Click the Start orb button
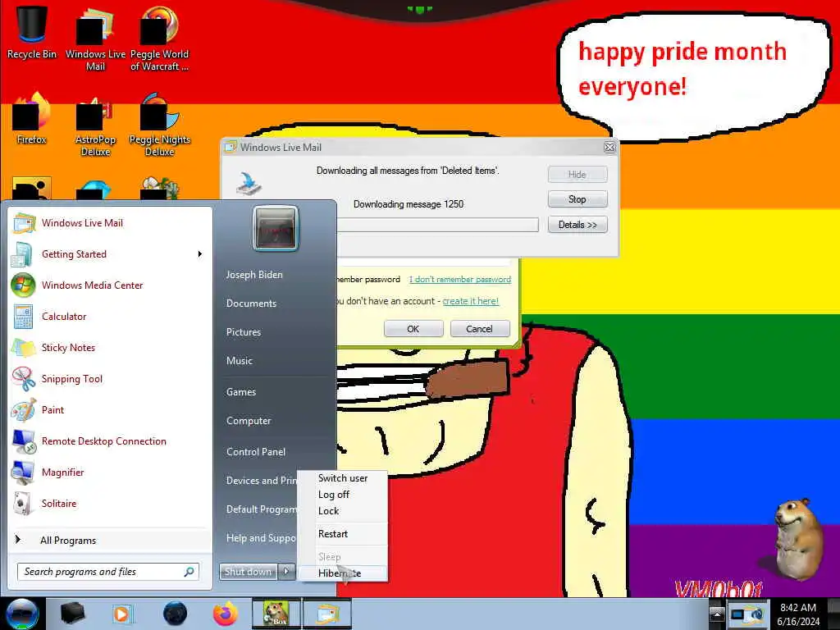Screen dimensions: 840x630 (21, 614)
